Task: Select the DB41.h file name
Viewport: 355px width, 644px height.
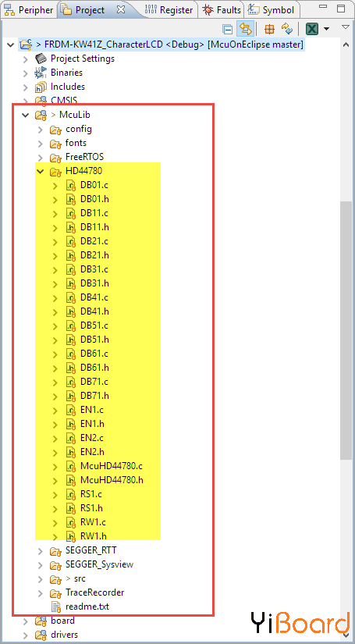Action: point(95,311)
